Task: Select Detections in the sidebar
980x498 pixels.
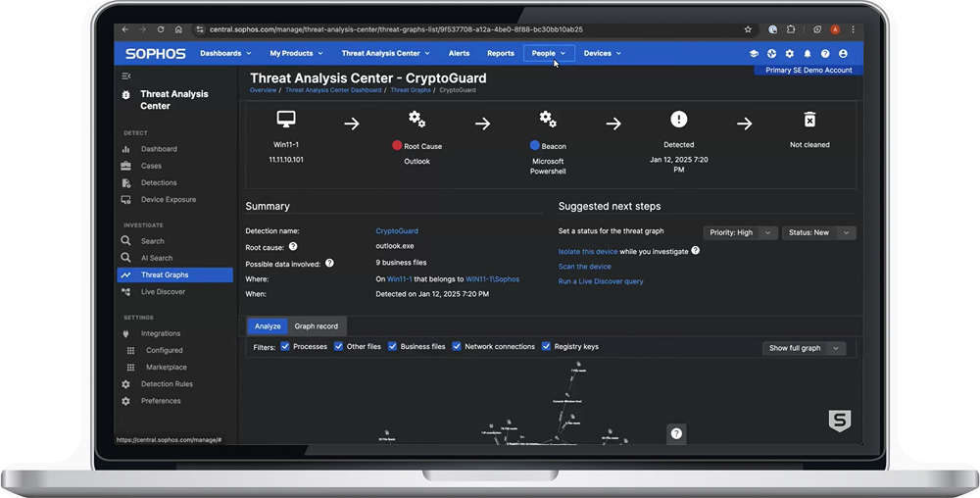Action: point(159,182)
